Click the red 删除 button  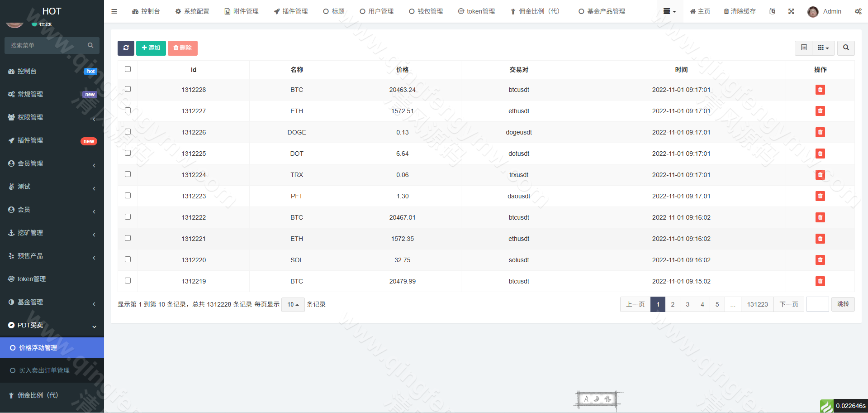click(x=183, y=48)
